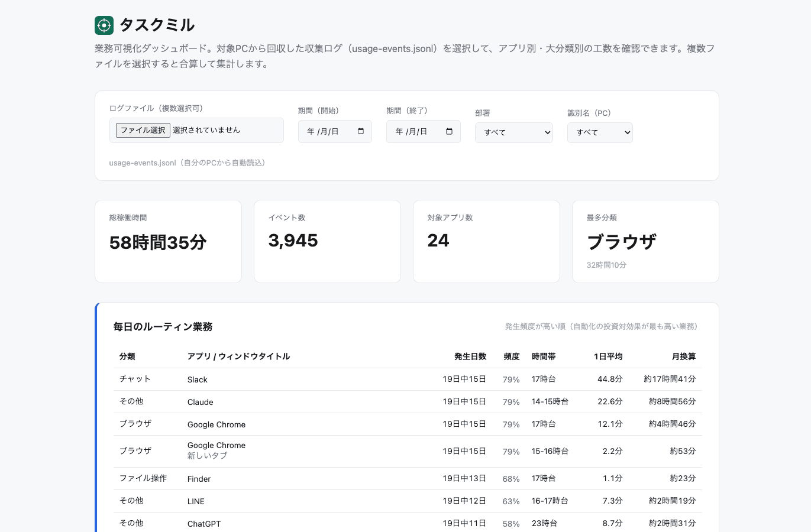811x532 pixels.
Task: Click the 1日平均 column header
Action: pyautogui.click(x=608, y=356)
